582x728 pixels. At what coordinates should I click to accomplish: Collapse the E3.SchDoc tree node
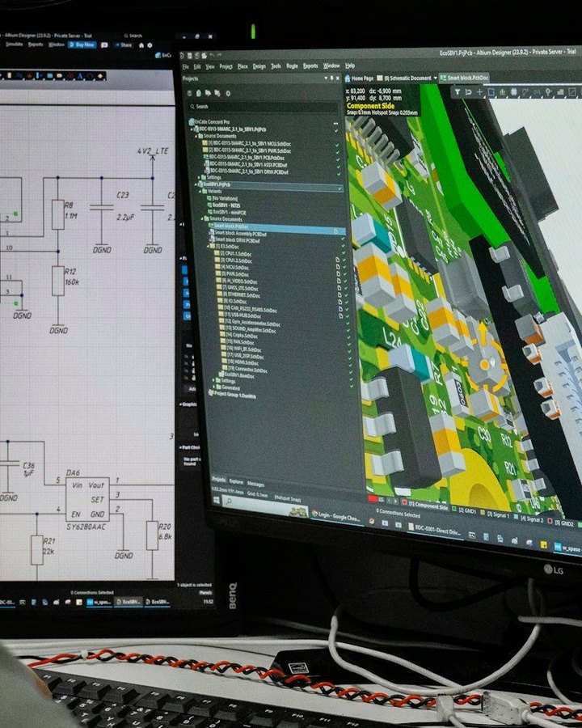coord(209,246)
